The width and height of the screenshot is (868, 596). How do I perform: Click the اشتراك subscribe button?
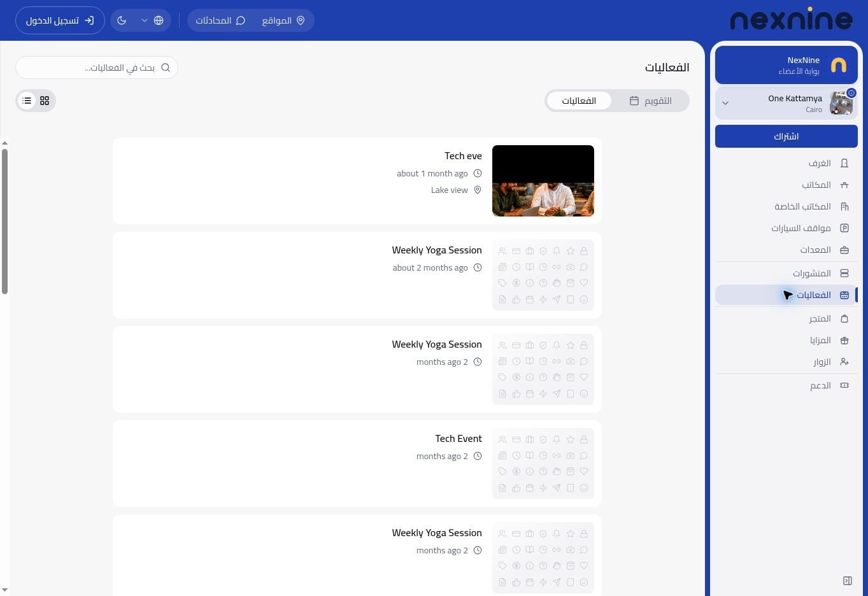pos(786,136)
